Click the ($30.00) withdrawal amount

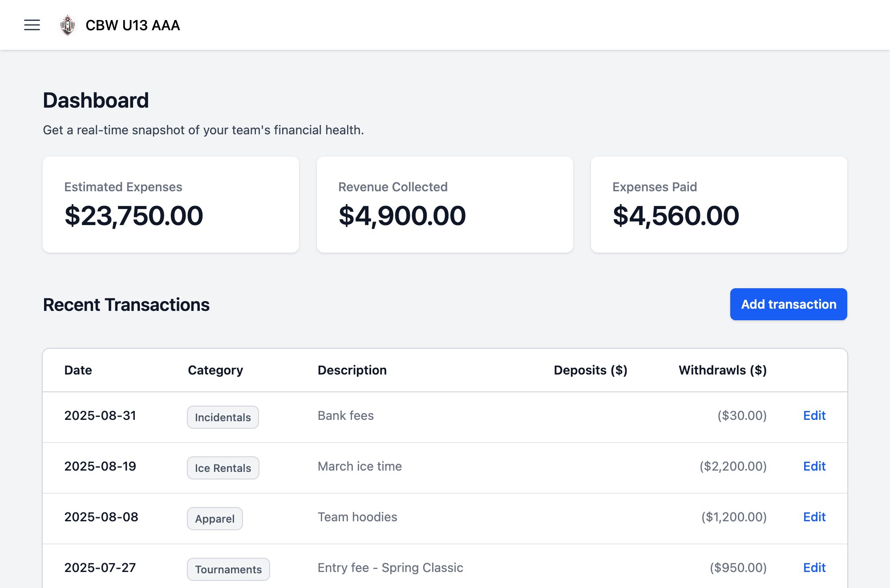[742, 415]
